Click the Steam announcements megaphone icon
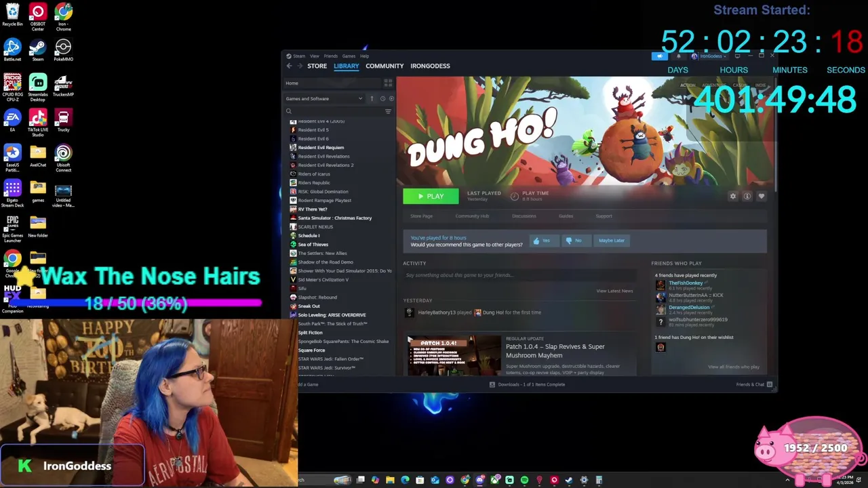Screen dimensions: 868x488 tap(659, 56)
